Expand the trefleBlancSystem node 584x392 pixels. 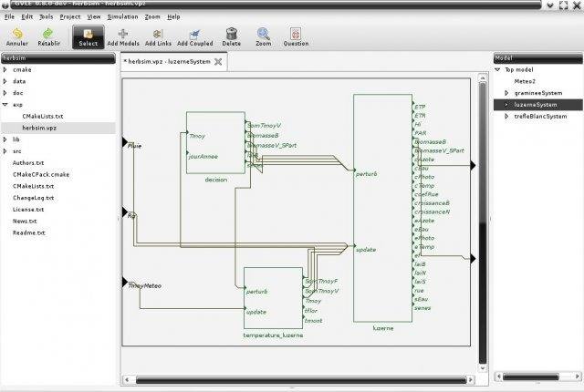(507, 117)
